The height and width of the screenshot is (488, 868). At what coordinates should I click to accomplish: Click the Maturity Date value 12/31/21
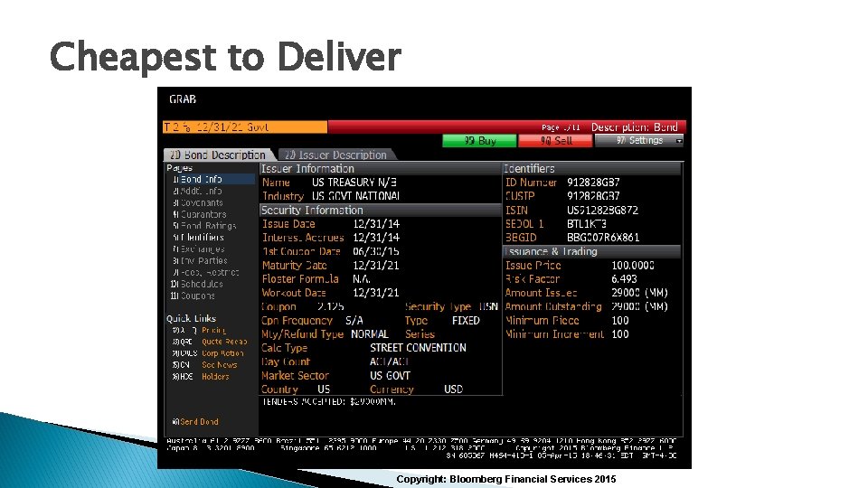pos(376,266)
